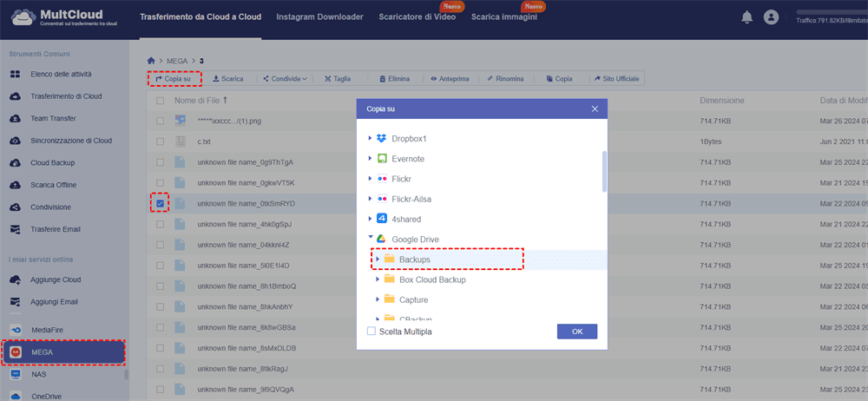Screen dimensions: 868x401
Task: Click the Evernote icon in dialog
Action: coord(381,159)
